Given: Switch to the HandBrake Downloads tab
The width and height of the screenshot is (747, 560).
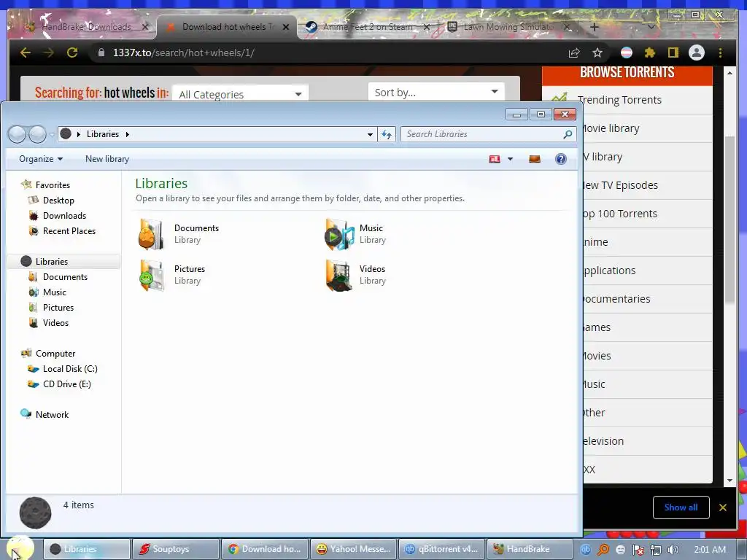Looking at the screenshot, I should [86, 27].
